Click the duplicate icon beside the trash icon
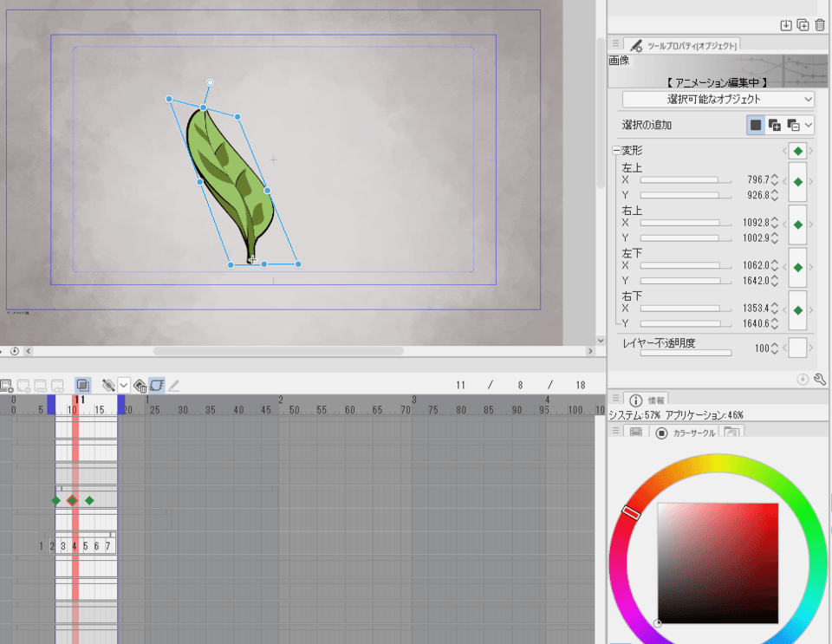The width and height of the screenshot is (832, 644). coord(803,25)
